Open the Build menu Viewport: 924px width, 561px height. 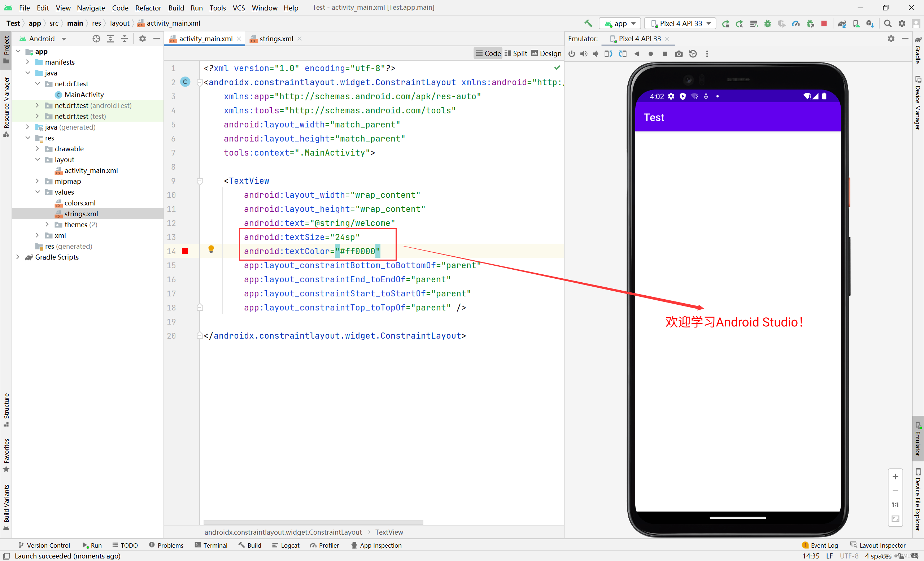click(176, 8)
